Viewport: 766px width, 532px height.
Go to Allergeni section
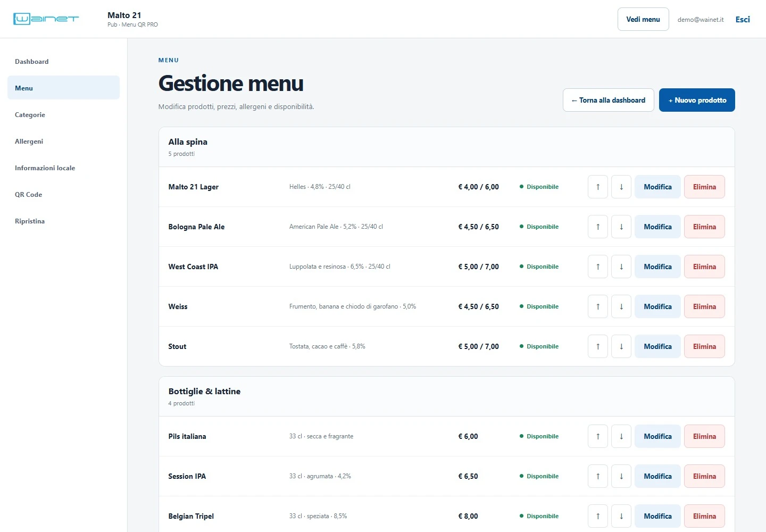click(63, 141)
